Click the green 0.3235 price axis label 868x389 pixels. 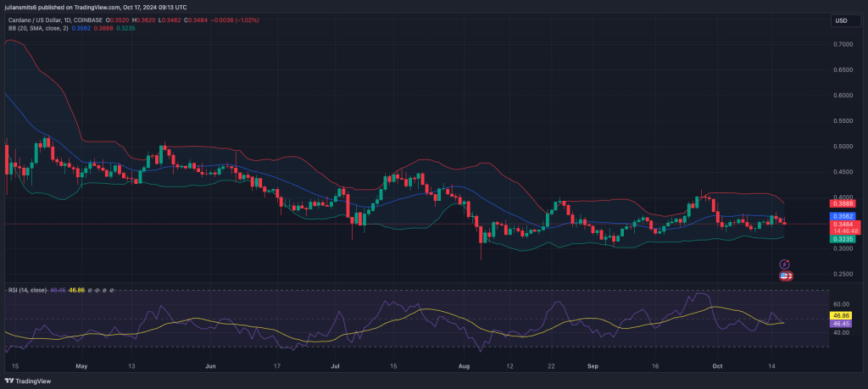pyautogui.click(x=844, y=239)
